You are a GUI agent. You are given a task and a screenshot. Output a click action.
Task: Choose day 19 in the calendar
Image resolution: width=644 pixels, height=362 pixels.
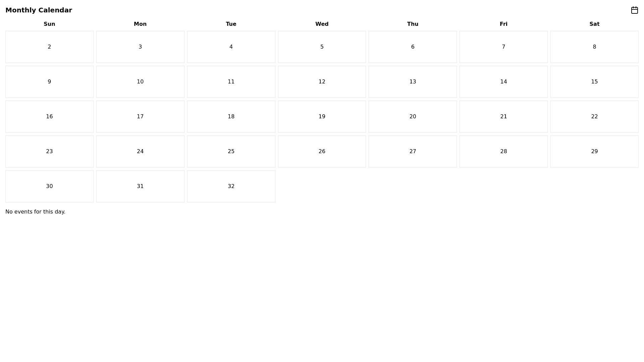(x=322, y=117)
